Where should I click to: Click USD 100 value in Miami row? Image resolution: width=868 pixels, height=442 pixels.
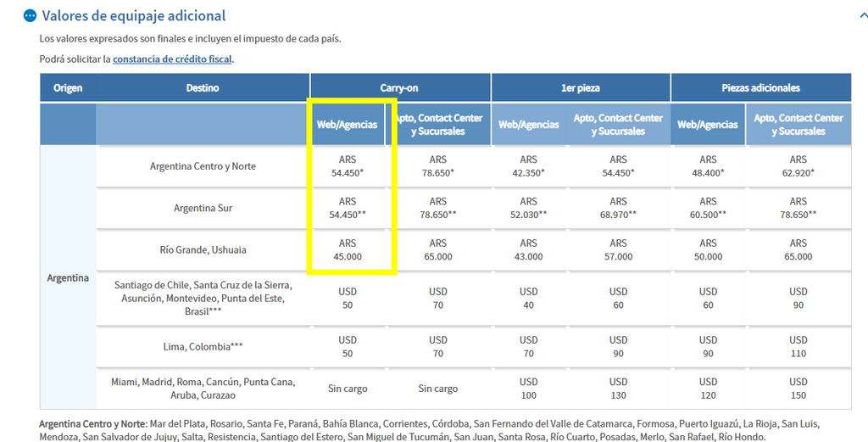(x=529, y=389)
